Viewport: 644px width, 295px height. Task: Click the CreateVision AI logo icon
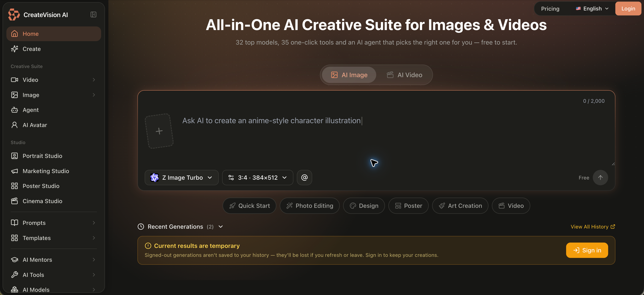pyautogui.click(x=14, y=14)
